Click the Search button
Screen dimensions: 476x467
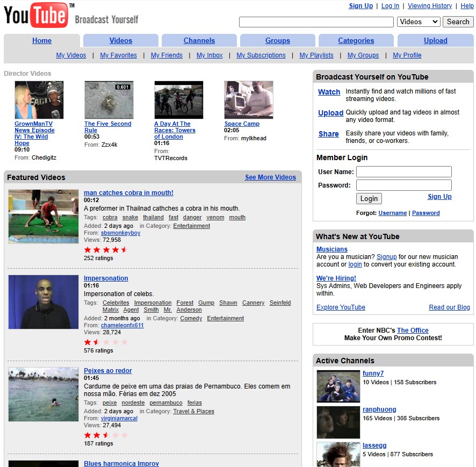click(458, 22)
